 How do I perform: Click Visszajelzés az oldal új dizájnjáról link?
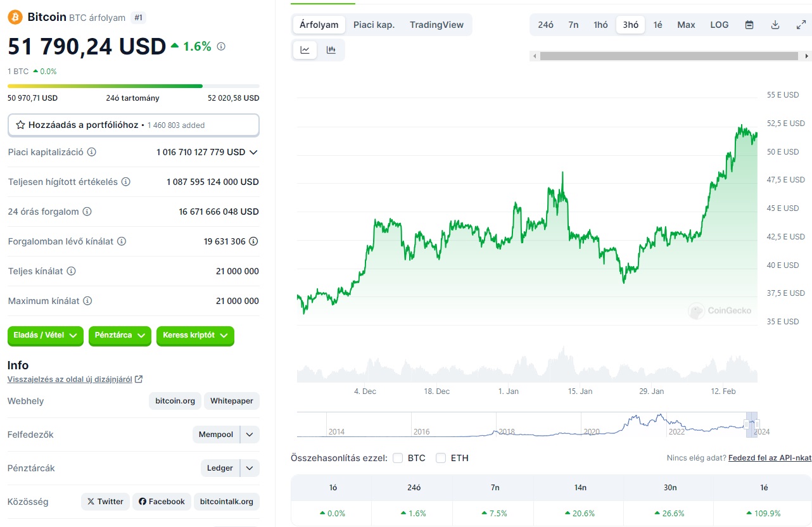pyautogui.click(x=70, y=379)
